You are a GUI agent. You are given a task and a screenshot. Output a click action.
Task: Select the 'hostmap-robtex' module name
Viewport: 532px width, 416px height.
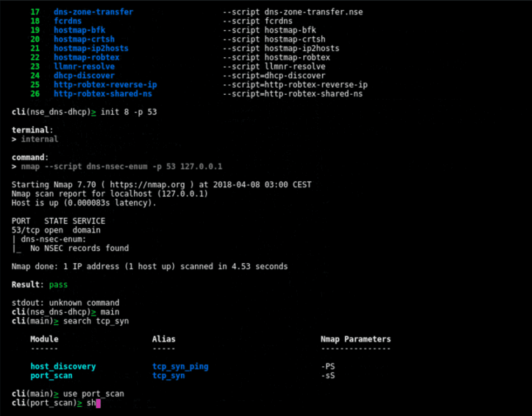[86, 57]
